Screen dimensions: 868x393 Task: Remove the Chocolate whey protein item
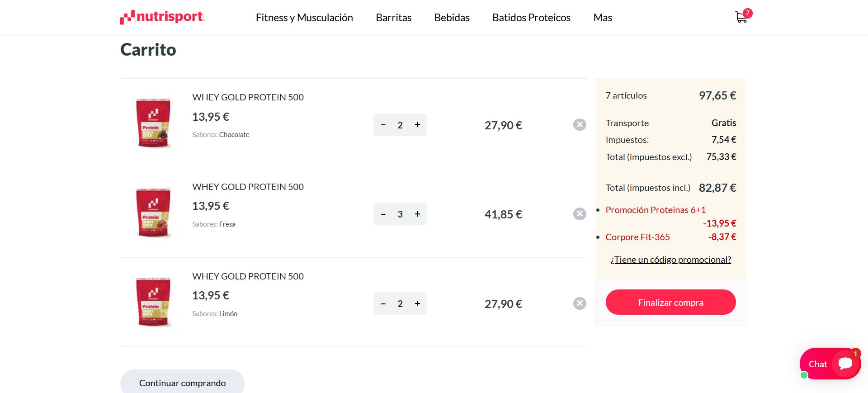[x=580, y=125]
